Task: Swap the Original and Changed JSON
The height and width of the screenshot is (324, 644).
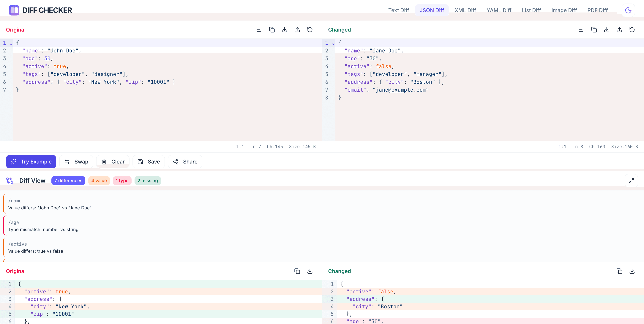Action: pyautogui.click(x=76, y=161)
